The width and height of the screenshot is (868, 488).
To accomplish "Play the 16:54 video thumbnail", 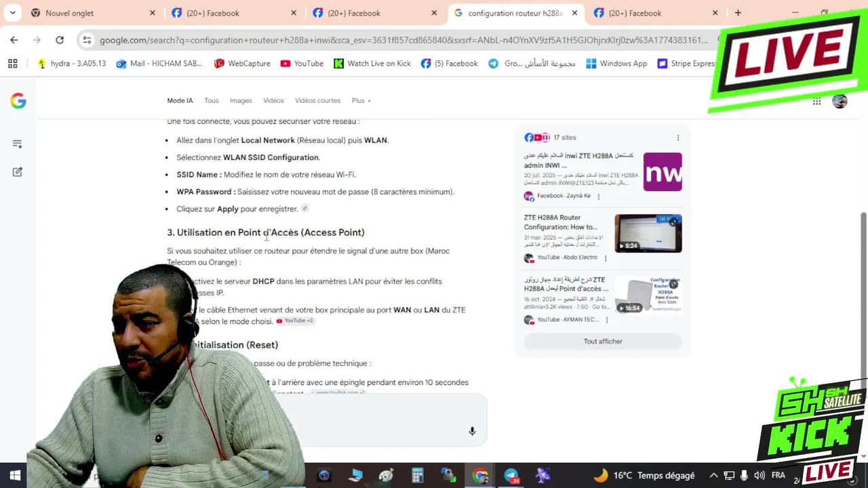I will [x=648, y=296].
